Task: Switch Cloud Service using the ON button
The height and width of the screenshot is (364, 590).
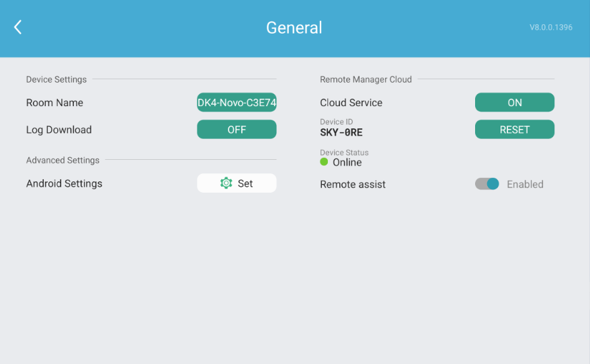Action: tap(514, 102)
